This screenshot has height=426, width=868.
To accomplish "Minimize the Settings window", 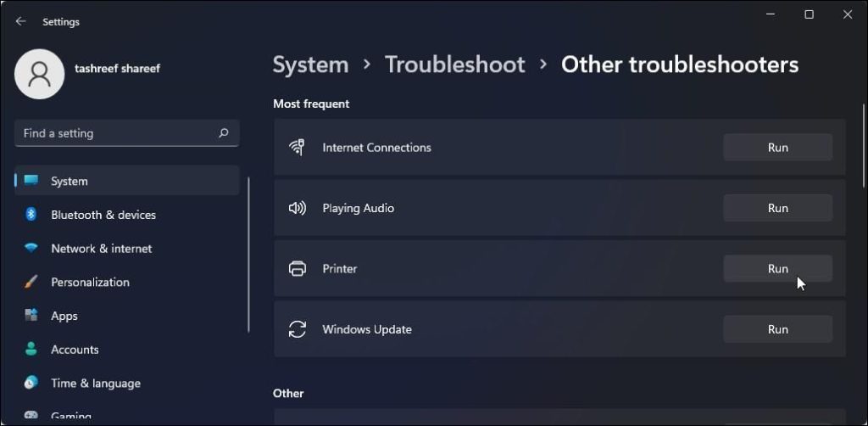I will (771, 15).
